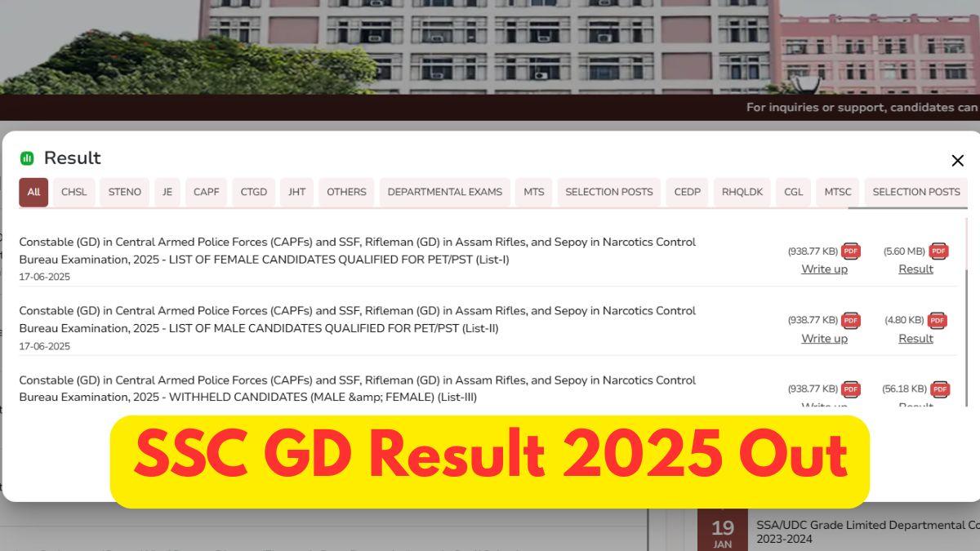The width and height of the screenshot is (980, 551).
Task: Open the DEPARTMENTAL EXAMS tab
Action: pyautogui.click(x=445, y=192)
